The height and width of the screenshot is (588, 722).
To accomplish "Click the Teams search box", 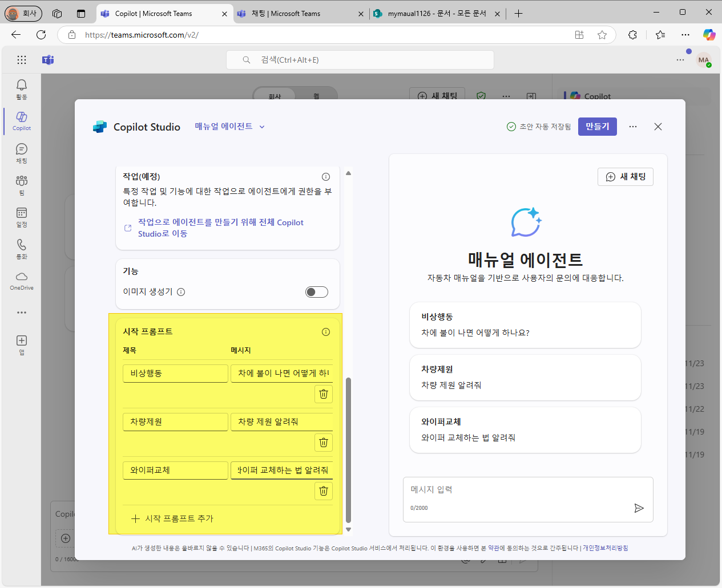I will 360,60.
